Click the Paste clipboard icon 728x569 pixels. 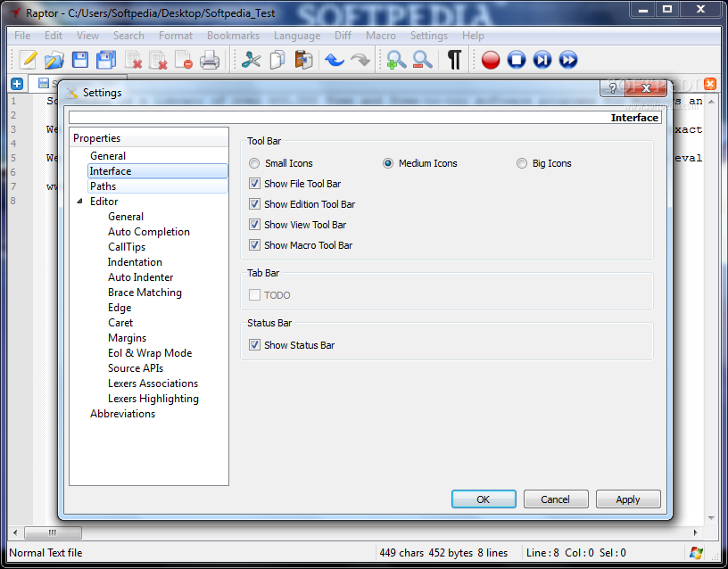click(303, 60)
